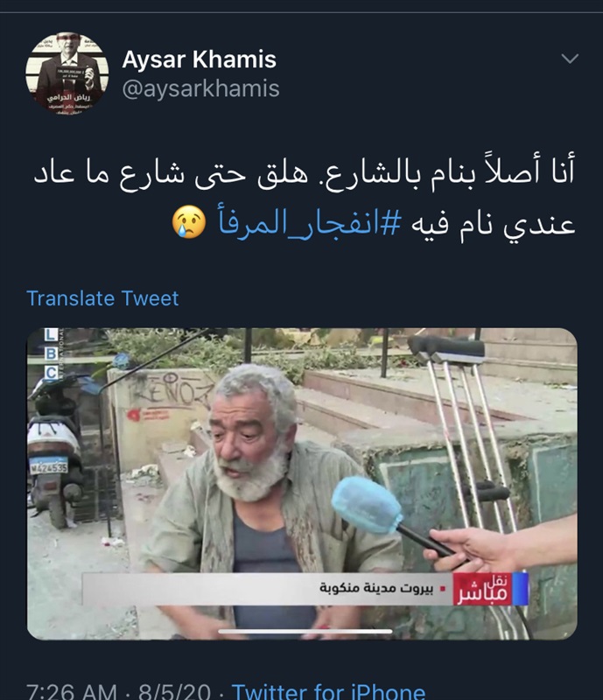The image size is (603, 700).
Task: Click the بيروت مدينة منكوبة news caption
Action: coord(376,588)
